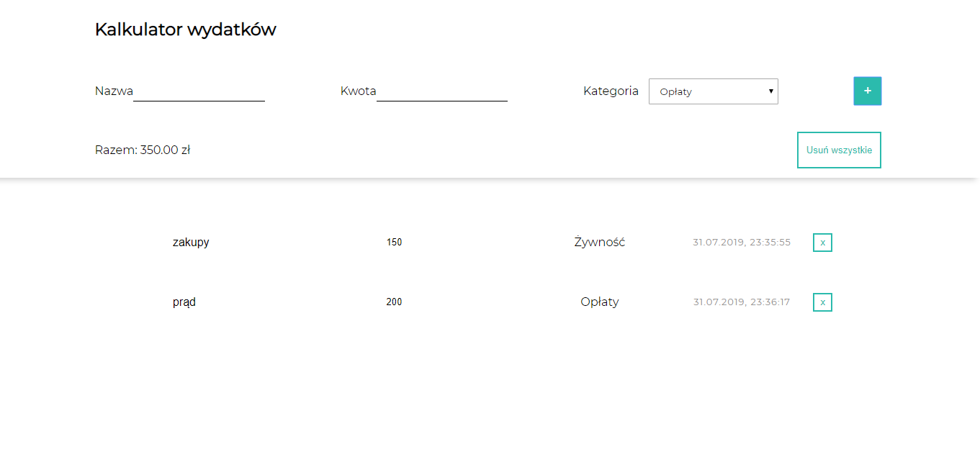Click the Kwota label
The height and width of the screenshot is (470, 980).
358,91
